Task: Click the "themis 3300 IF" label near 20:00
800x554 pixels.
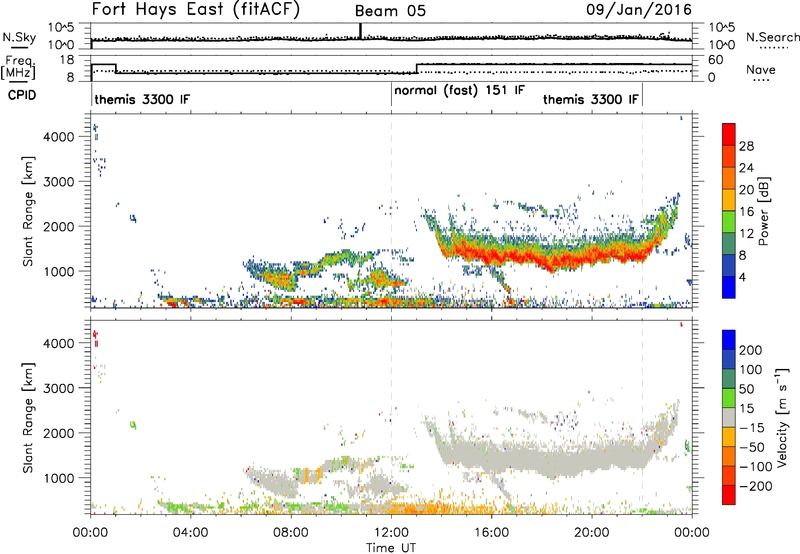Action: click(591, 99)
